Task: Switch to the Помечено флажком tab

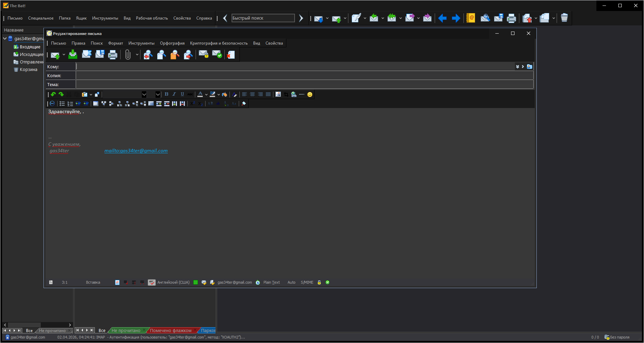Action: click(171, 331)
